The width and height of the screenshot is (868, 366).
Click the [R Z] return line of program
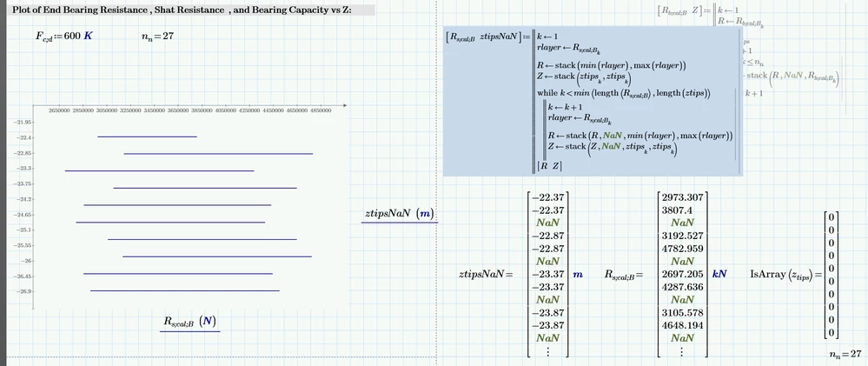tap(550, 165)
